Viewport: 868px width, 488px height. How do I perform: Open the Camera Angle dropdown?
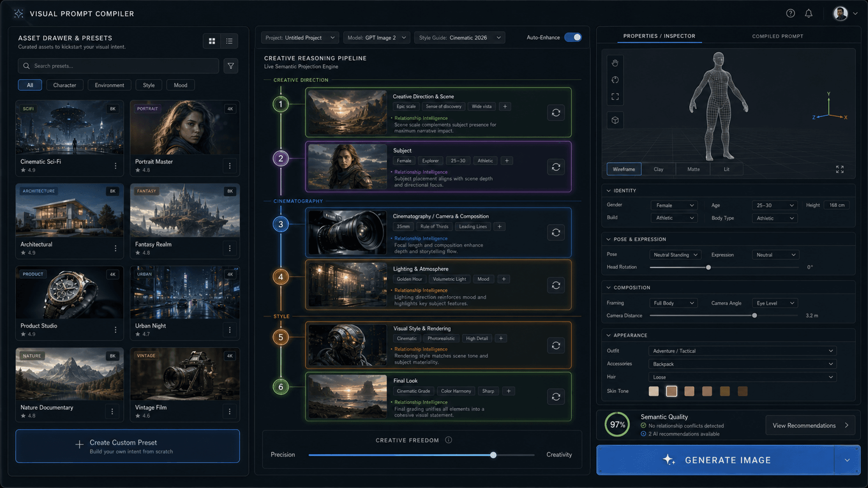pyautogui.click(x=775, y=303)
